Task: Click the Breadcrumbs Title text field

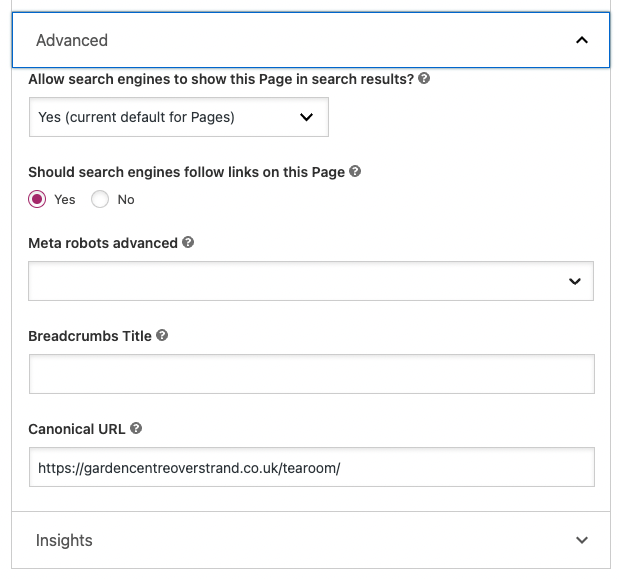Action: click(x=311, y=374)
